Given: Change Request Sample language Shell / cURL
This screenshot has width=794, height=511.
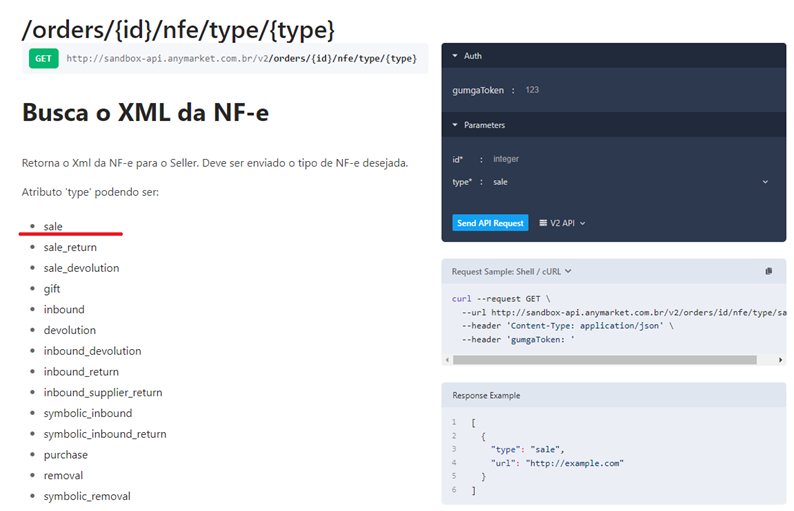Looking at the screenshot, I should [511, 271].
